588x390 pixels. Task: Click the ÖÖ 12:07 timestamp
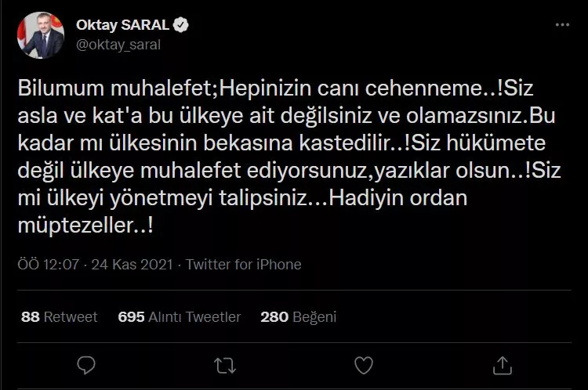click(x=50, y=265)
